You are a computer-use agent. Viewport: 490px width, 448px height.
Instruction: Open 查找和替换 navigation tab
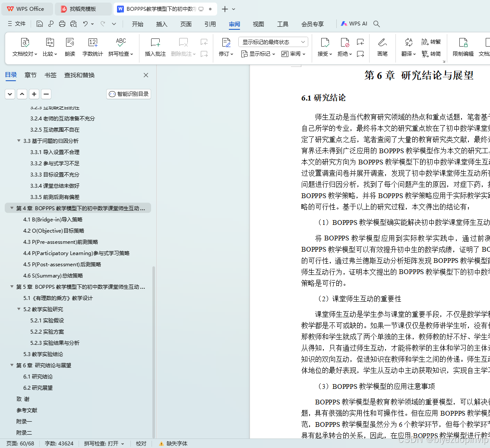pos(79,75)
